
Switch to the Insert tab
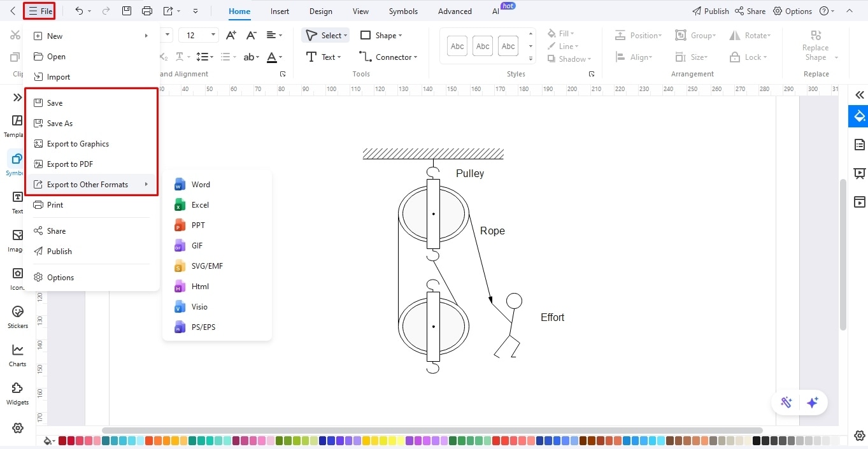point(280,11)
